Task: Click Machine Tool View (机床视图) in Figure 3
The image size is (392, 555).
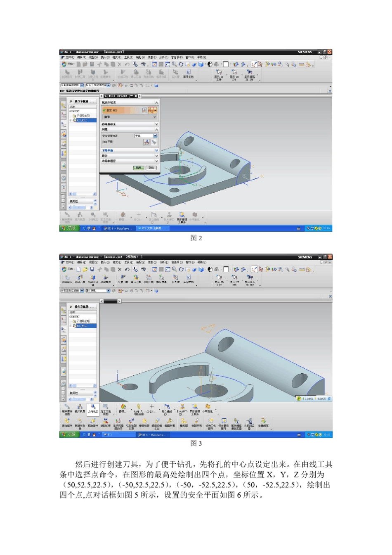Action: coord(80,408)
